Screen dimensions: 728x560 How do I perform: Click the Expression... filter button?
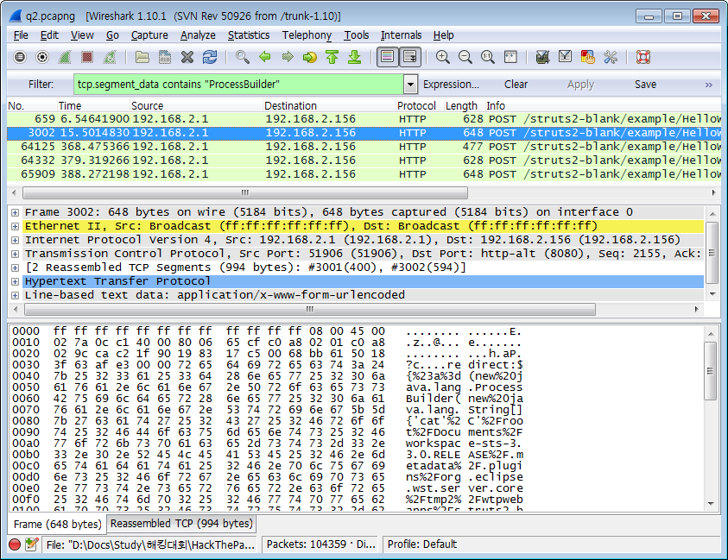(x=451, y=85)
